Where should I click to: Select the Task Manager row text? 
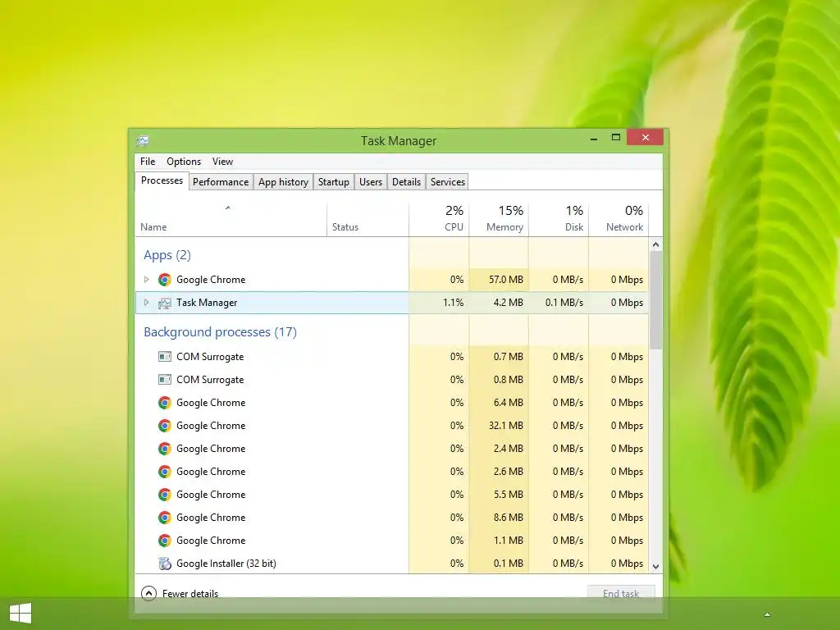point(207,303)
